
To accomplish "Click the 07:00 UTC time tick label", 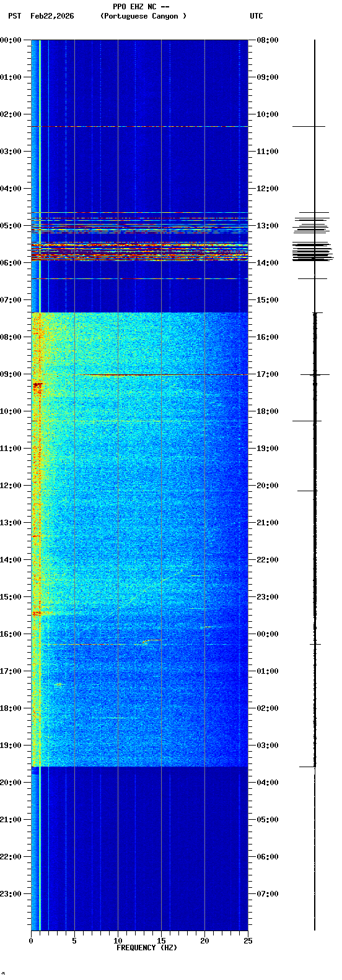I will [268, 894].
